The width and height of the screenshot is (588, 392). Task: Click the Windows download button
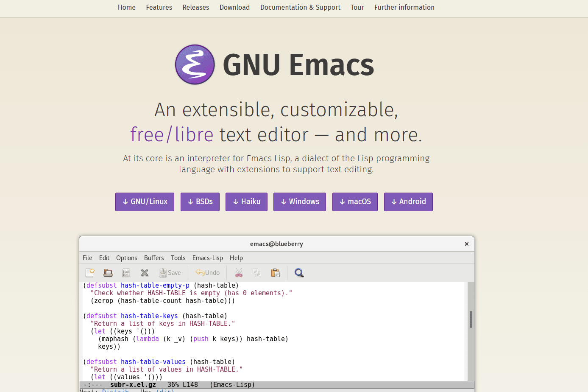(x=300, y=202)
